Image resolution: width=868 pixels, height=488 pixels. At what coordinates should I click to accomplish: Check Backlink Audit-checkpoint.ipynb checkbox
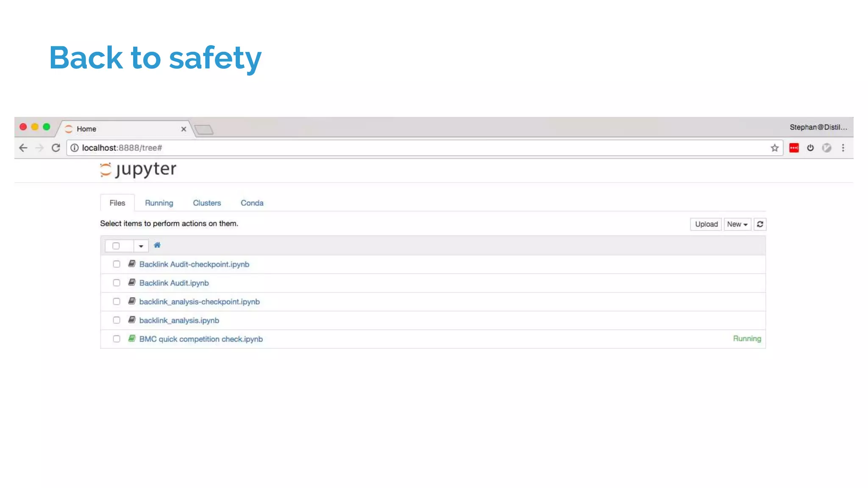pyautogui.click(x=117, y=264)
